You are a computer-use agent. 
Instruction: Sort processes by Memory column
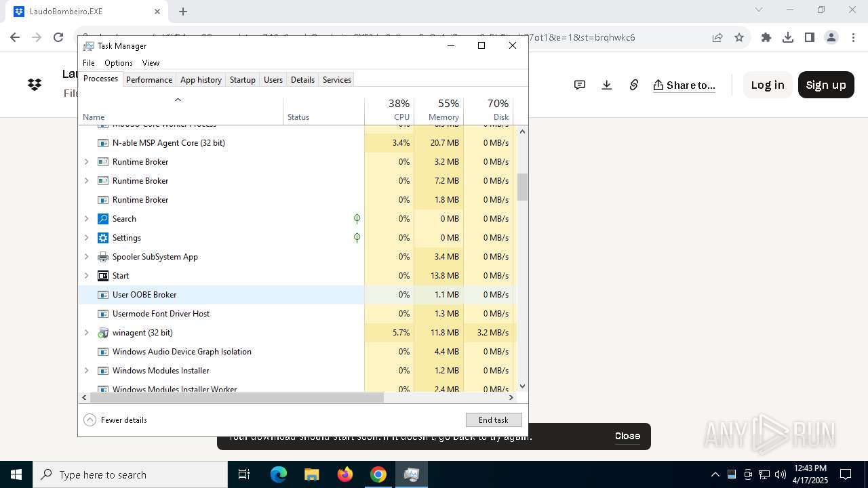coord(439,110)
